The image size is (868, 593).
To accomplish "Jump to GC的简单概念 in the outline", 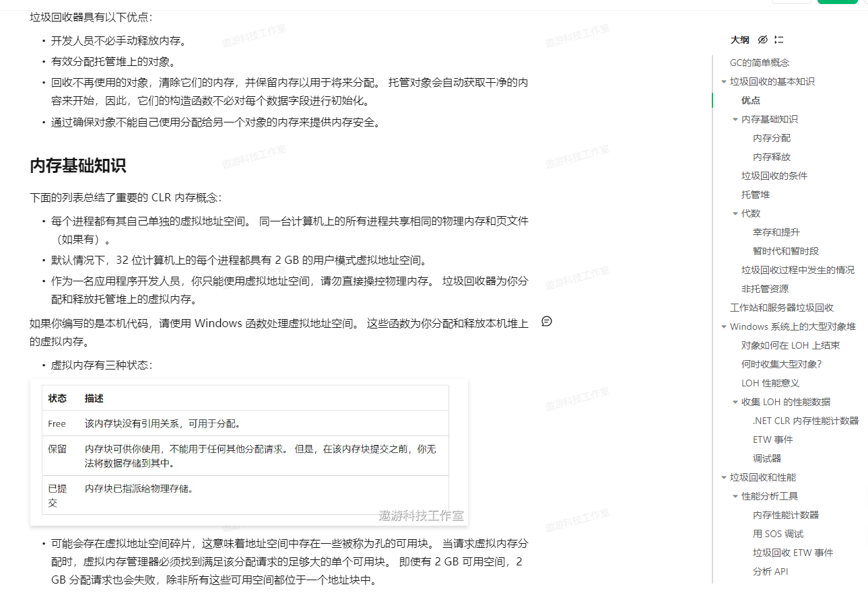I will [760, 63].
